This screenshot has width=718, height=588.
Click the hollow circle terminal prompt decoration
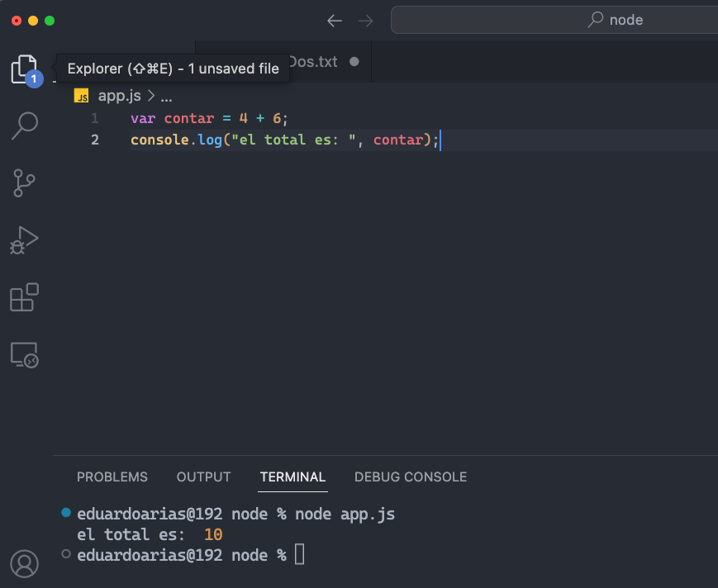[x=66, y=554]
